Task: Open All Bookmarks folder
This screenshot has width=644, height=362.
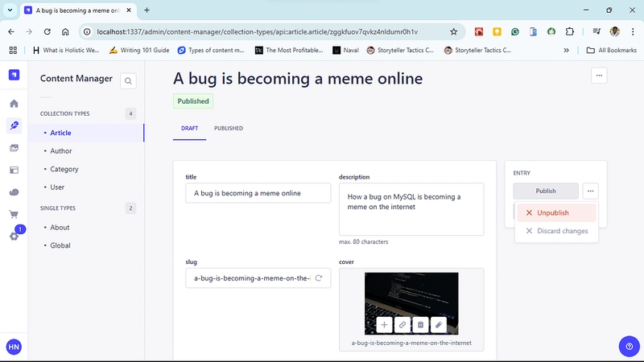Action: click(x=612, y=50)
